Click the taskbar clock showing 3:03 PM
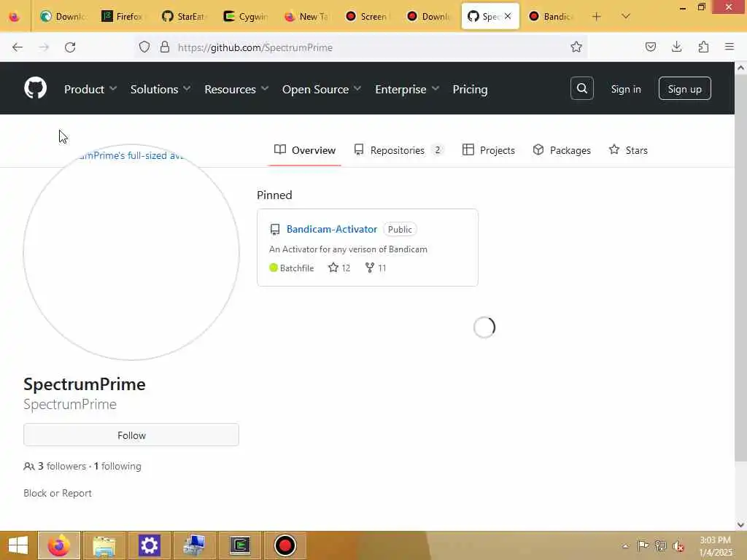Screen dimensions: 747x560 coord(716,546)
